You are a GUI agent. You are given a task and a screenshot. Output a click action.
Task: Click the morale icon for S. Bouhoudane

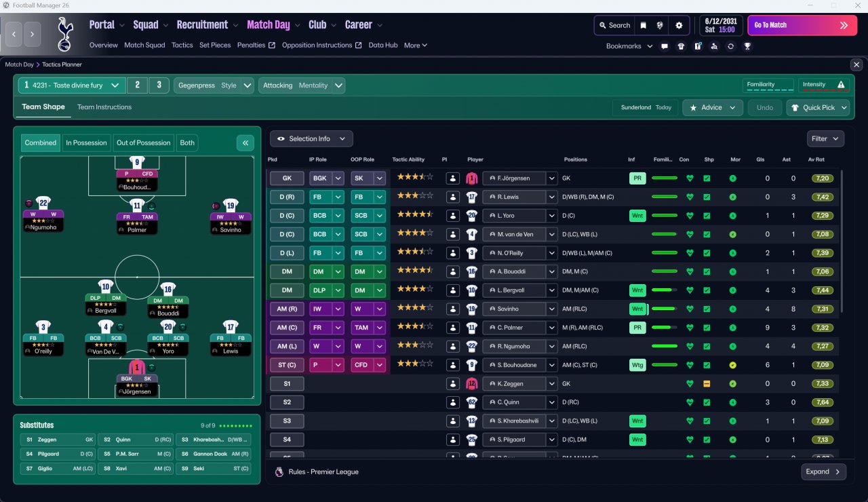[732, 365]
